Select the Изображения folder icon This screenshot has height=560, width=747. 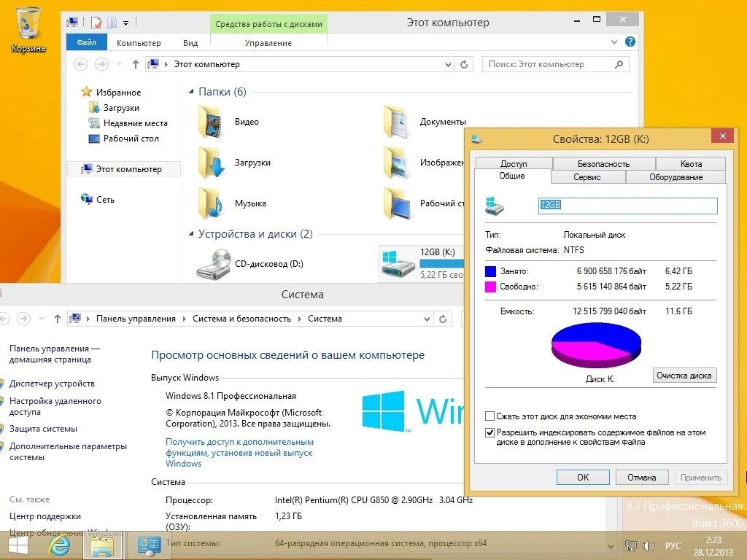tap(397, 163)
